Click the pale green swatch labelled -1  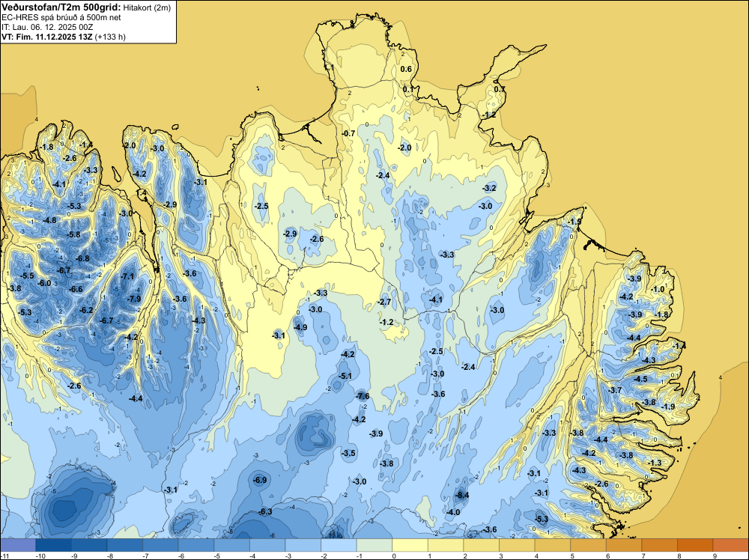(x=374, y=545)
